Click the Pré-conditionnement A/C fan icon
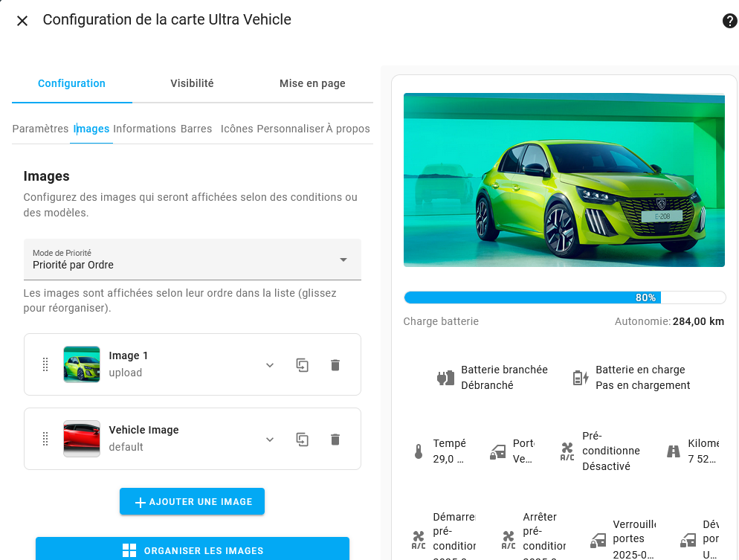The width and height of the screenshot is (739, 560). pos(567,451)
